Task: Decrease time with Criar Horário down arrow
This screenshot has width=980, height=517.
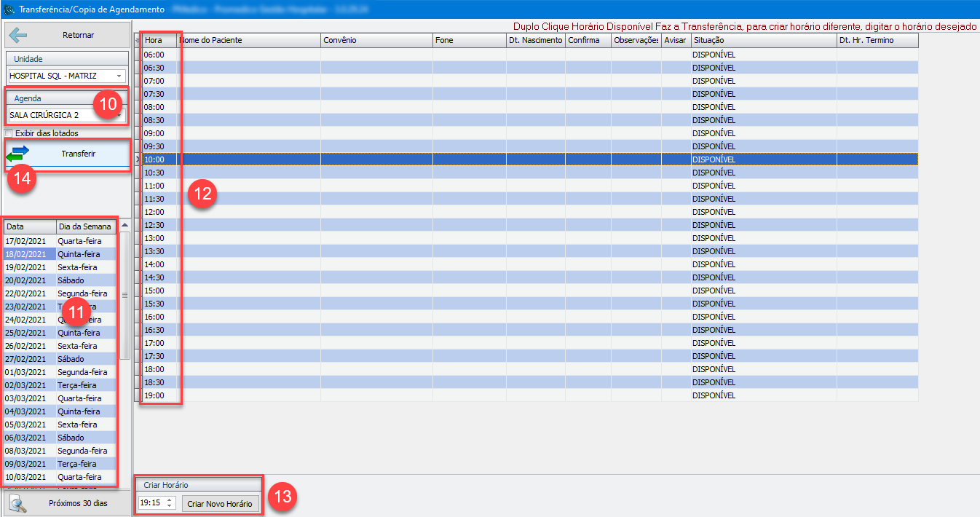Action: point(170,506)
